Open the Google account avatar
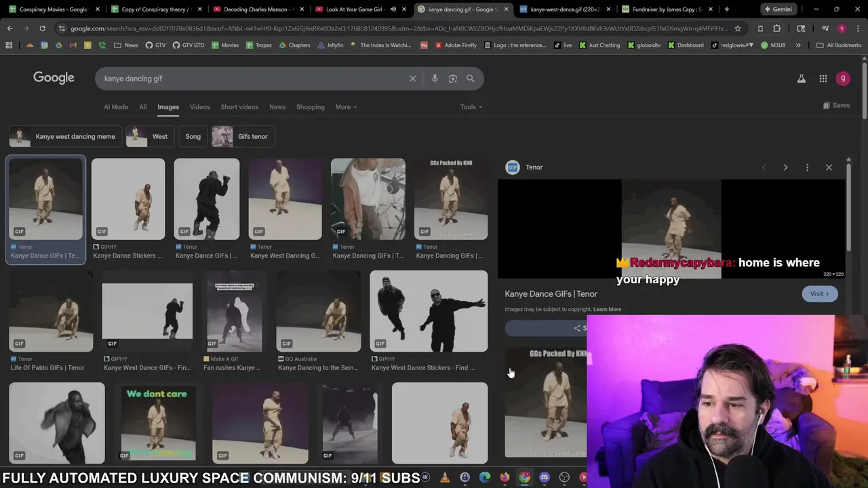This screenshot has width=868, height=488. tap(843, 79)
